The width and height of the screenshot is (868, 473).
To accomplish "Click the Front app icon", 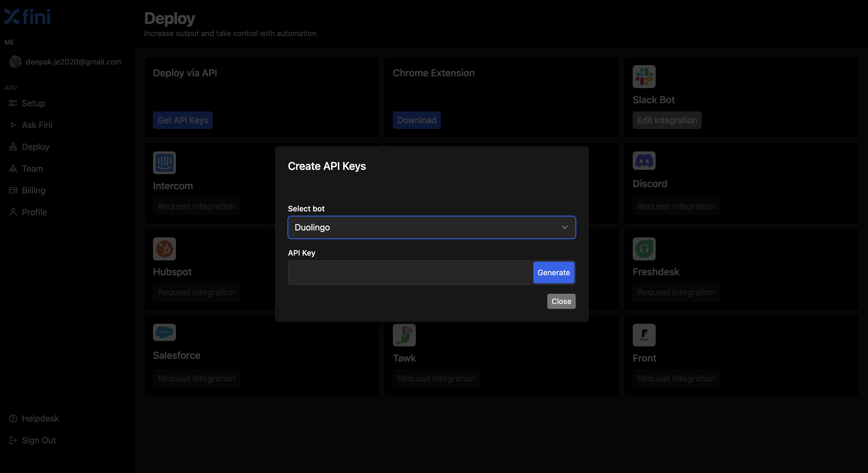I will pos(644,335).
